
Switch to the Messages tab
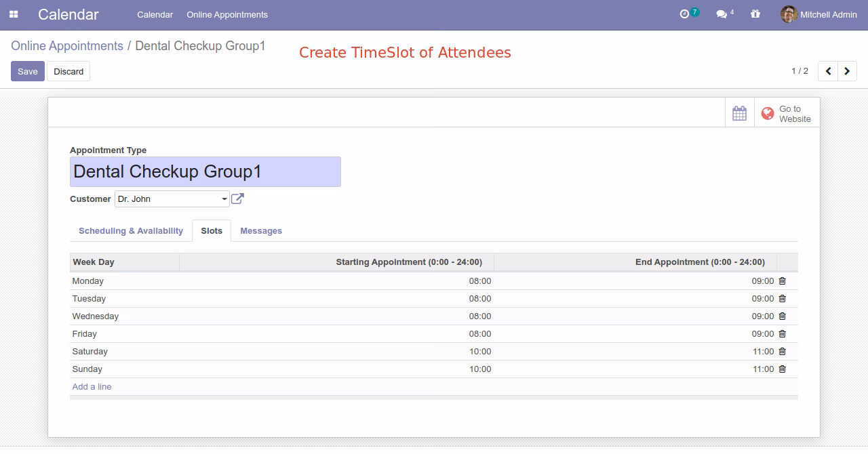click(261, 230)
